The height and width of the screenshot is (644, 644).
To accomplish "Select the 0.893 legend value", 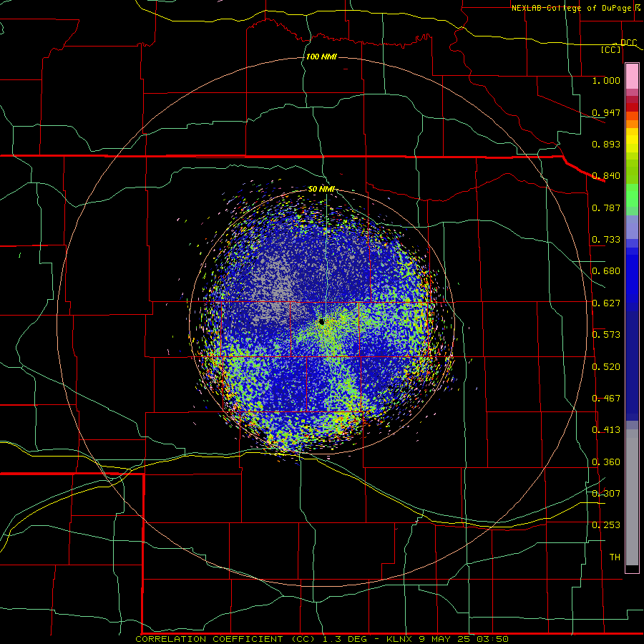I will coord(606,144).
